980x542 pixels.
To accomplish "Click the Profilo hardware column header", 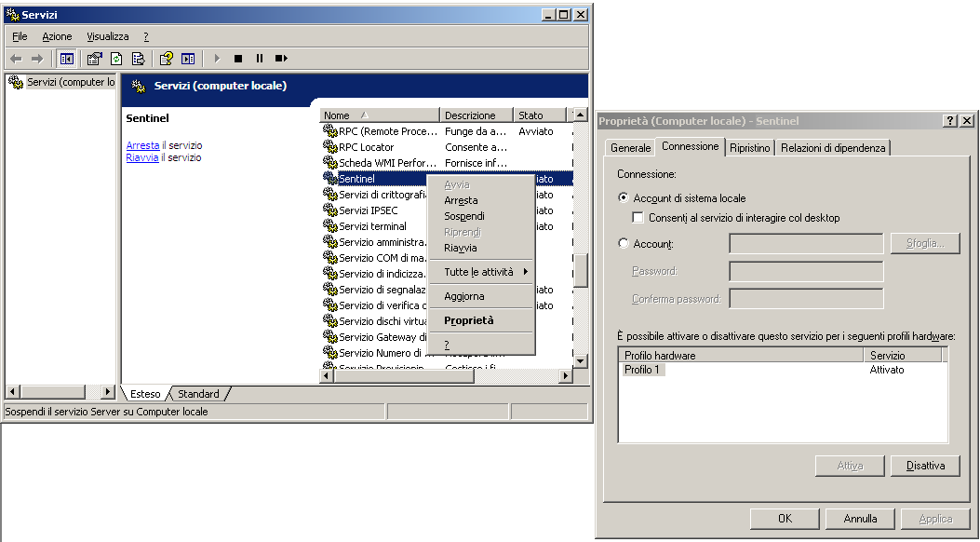I will pyautogui.click(x=741, y=355).
